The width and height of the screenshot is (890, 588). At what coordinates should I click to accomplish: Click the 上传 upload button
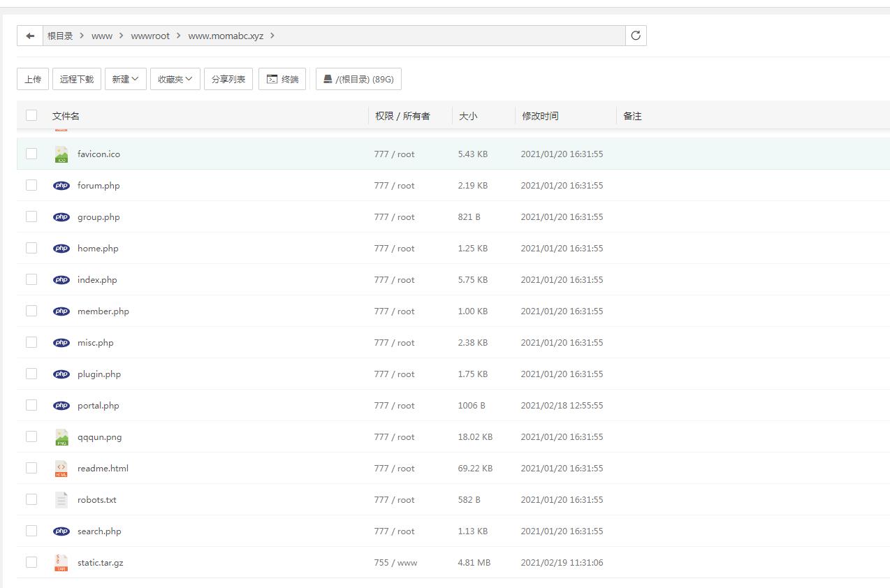(33, 79)
